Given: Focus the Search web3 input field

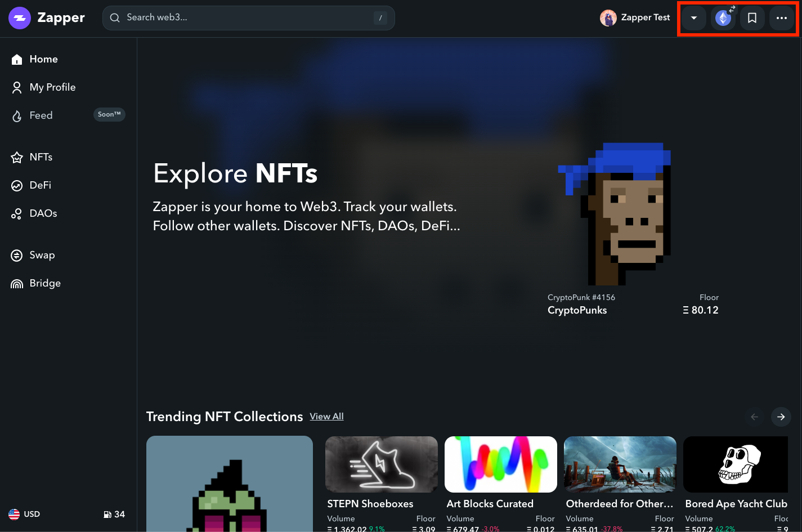Looking at the screenshot, I should (248, 18).
